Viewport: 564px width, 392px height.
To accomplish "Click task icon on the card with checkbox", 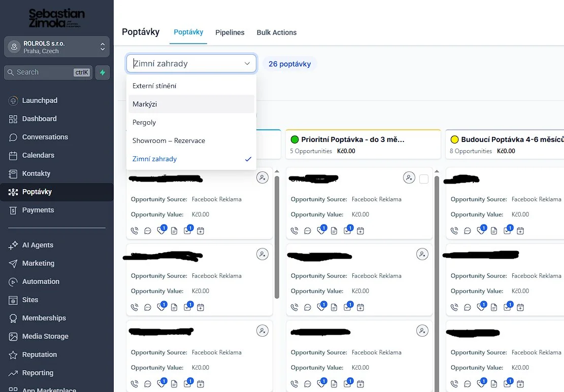I will (347, 231).
